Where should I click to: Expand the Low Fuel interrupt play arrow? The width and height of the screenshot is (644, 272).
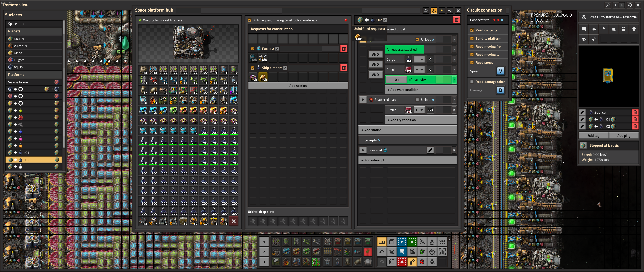[x=363, y=150]
